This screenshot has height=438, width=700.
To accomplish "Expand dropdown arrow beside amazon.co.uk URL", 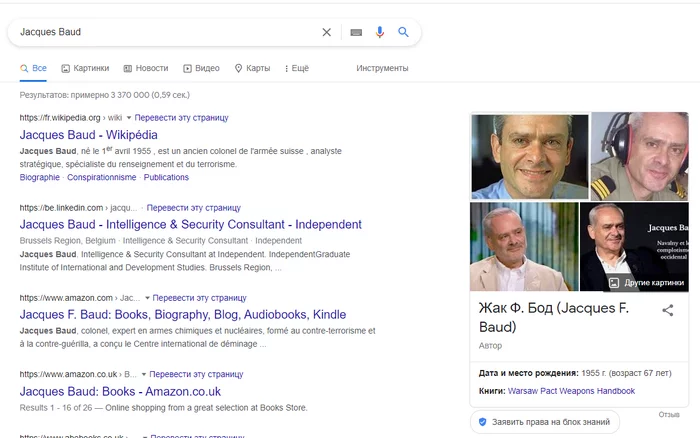I will click(x=144, y=374).
